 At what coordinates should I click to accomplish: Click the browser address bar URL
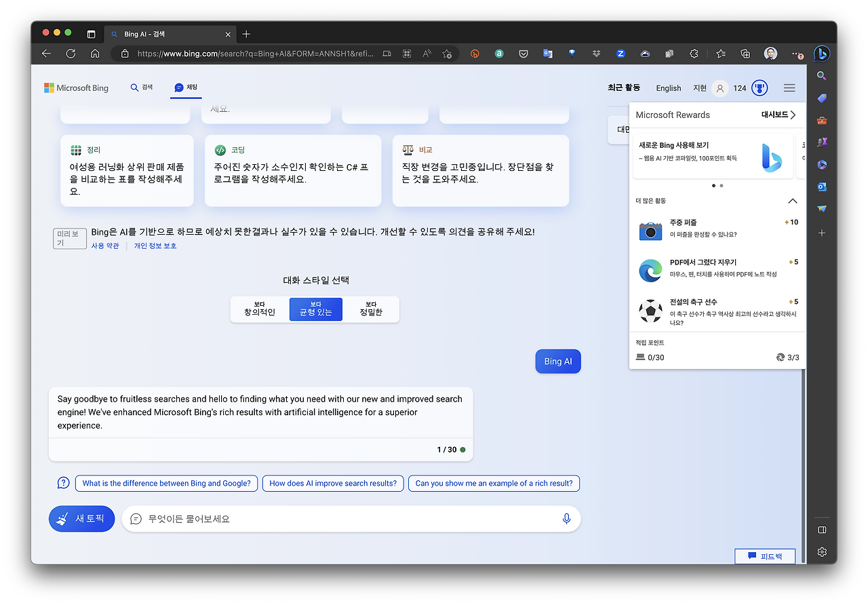255,54
